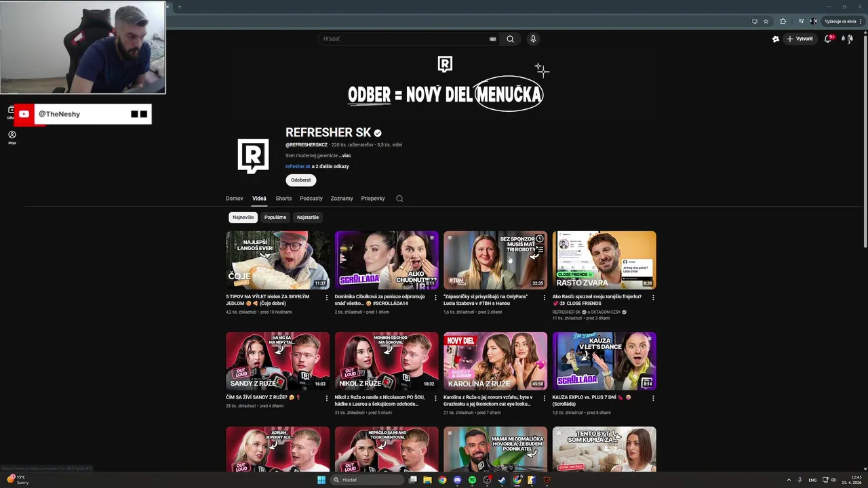The height and width of the screenshot is (488, 868).
Task: Open the Karolína z Ruže thumbnail
Action: tap(495, 361)
